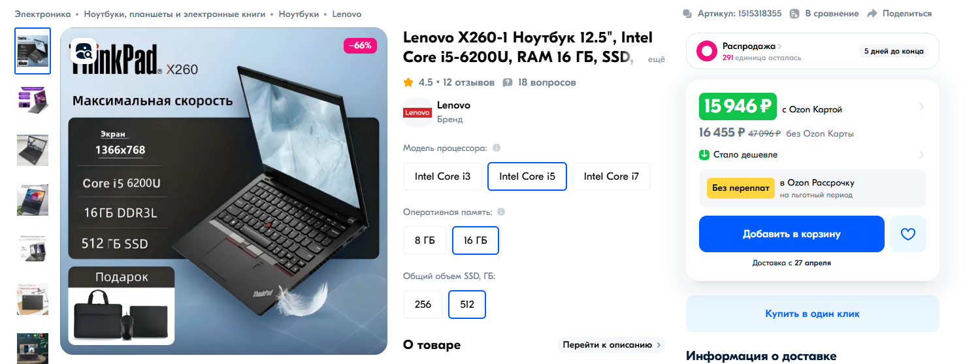This screenshot has width=980, height=364.
Task: Expand truncated title with ещё
Action: 656,59
